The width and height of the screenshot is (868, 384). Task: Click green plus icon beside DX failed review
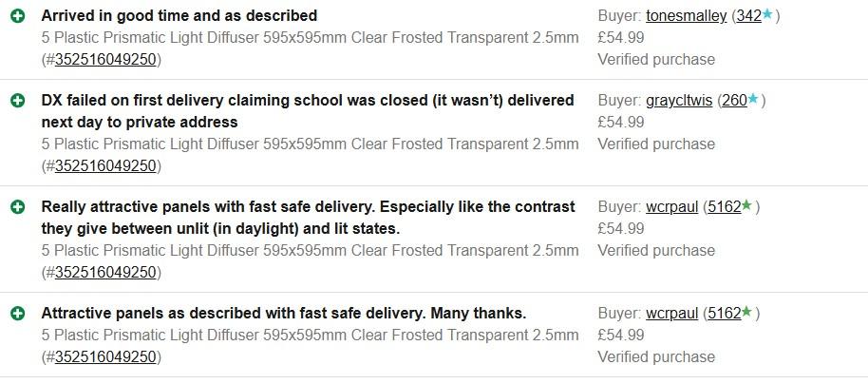(17, 101)
